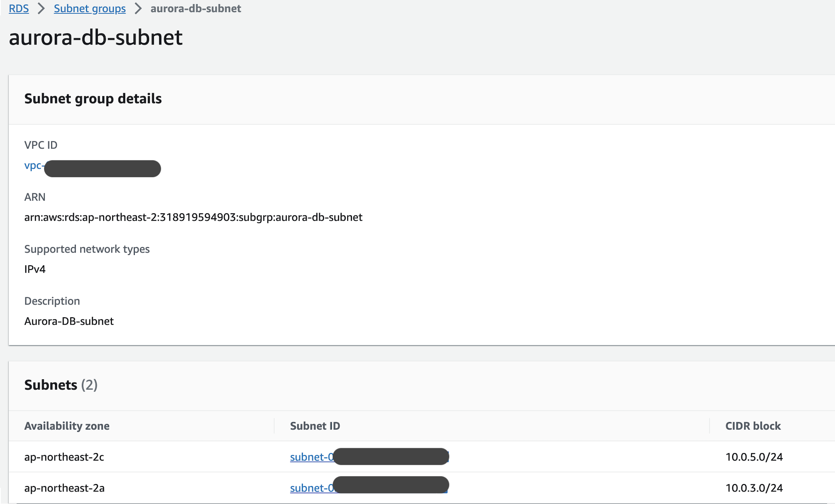This screenshot has width=835, height=504.
Task: Click the 10.0.5.0/24 CIDR block cell
Action: pos(754,457)
